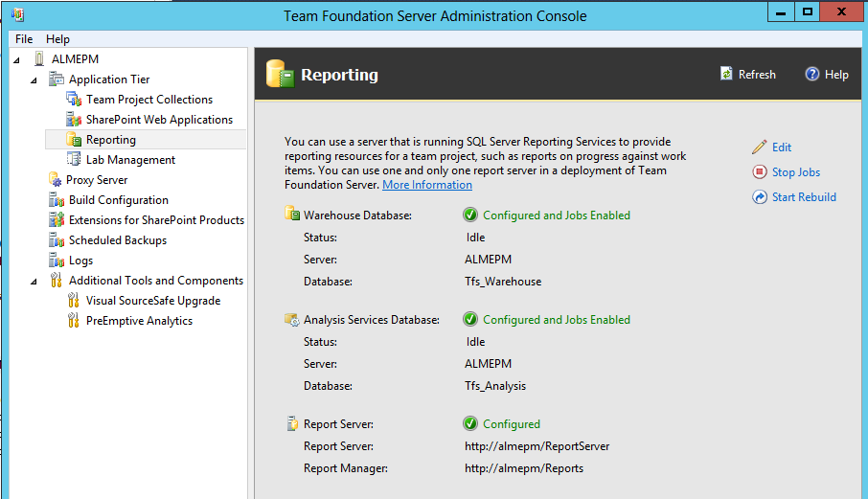Select Extensions for SharePoint Products
The height and width of the screenshot is (499, 868).
(x=157, y=220)
